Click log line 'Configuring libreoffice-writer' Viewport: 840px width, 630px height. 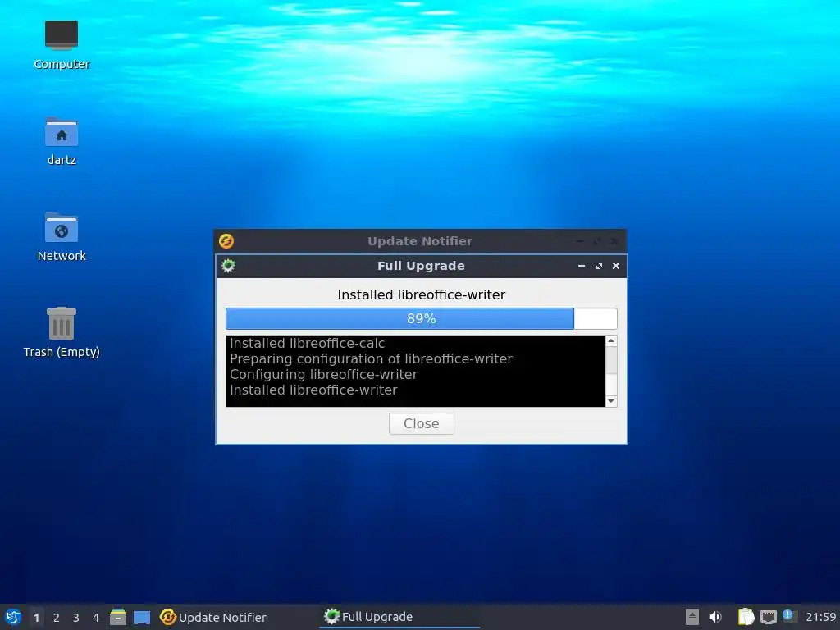(323, 374)
